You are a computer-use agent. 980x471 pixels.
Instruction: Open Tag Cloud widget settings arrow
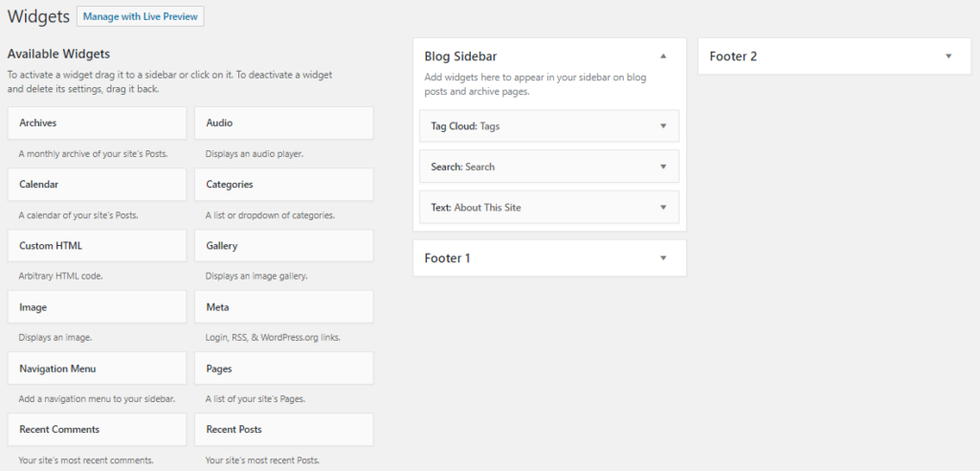(662, 125)
